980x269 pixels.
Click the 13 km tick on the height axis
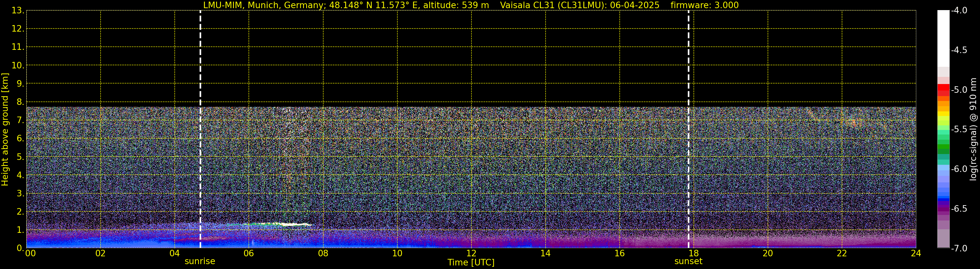17,11
